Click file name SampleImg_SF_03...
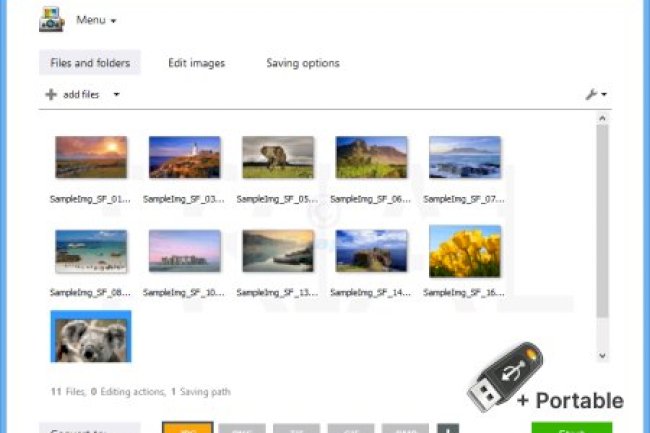 [x=184, y=199]
